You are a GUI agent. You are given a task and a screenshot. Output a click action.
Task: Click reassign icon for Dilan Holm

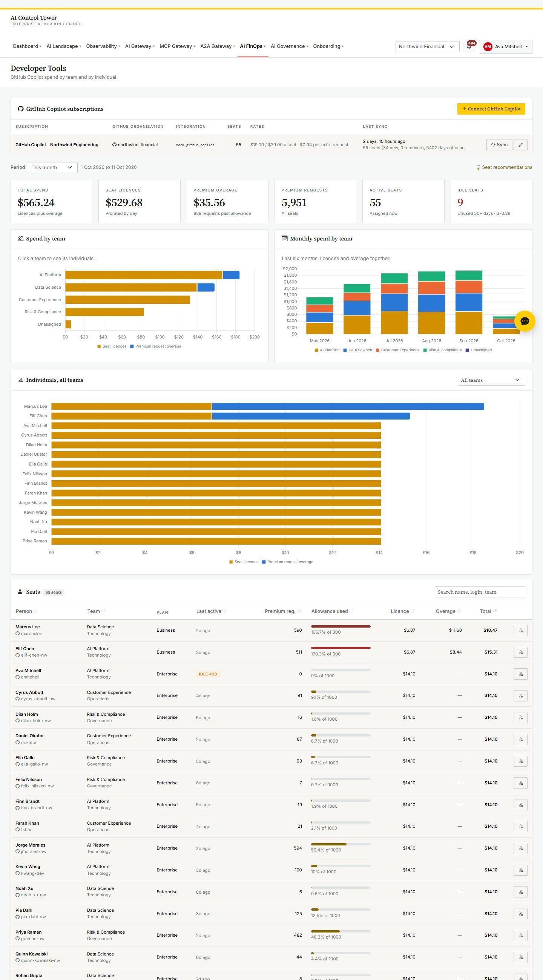520,718
